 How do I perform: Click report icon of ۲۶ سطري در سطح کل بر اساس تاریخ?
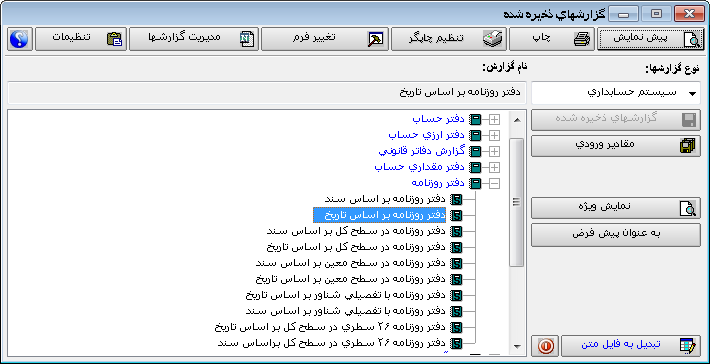pos(457,327)
